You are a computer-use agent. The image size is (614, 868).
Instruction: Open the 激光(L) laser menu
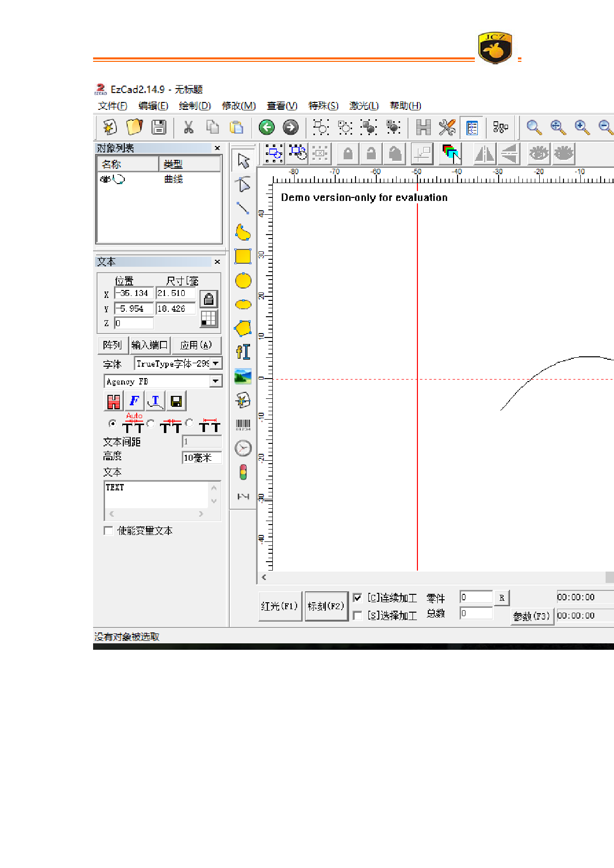point(363,106)
